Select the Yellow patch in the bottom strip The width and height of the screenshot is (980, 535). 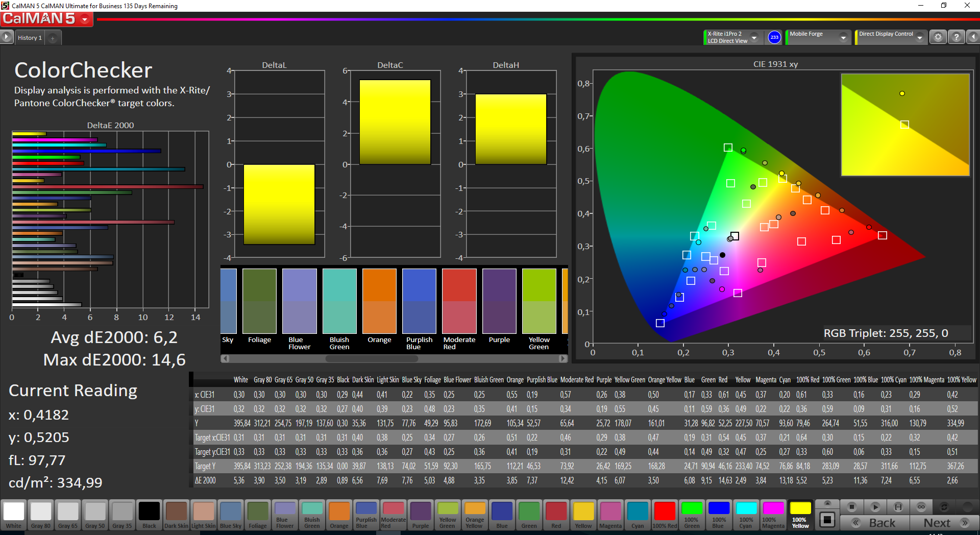(x=583, y=515)
